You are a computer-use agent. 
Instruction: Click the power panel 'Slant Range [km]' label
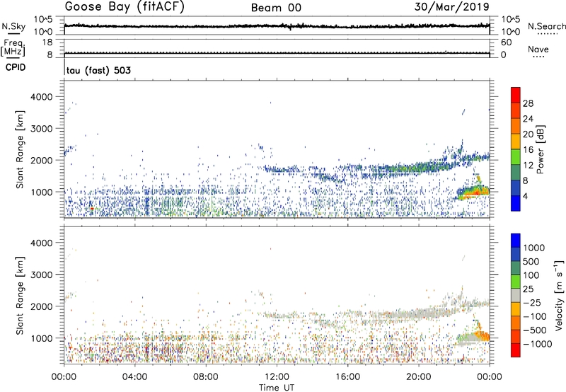[20, 149]
